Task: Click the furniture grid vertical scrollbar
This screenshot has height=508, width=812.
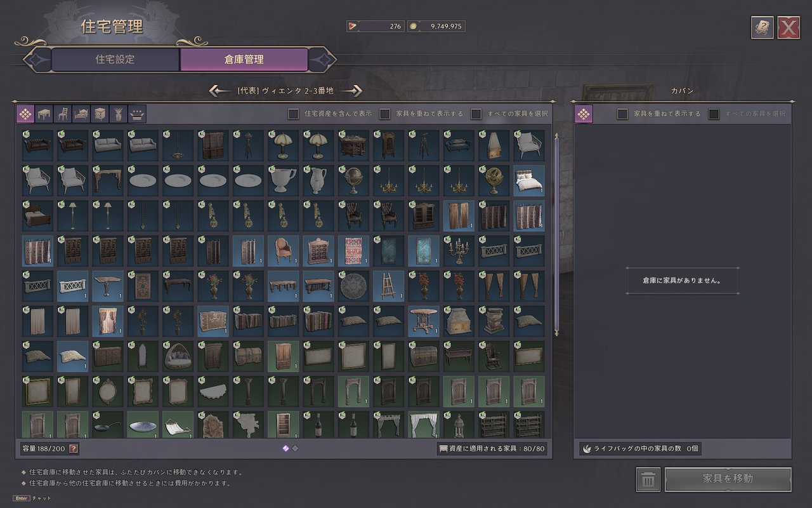Action: point(557,235)
